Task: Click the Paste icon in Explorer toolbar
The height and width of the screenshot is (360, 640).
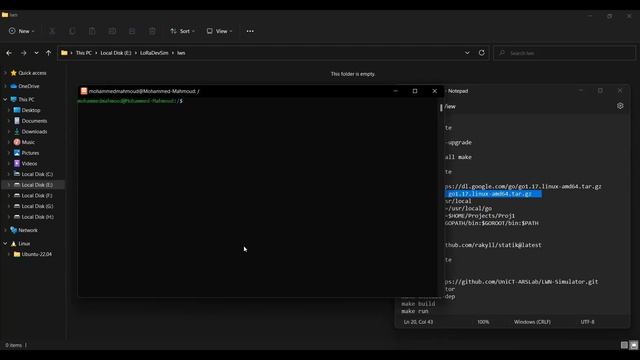Action: tap(92, 31)
